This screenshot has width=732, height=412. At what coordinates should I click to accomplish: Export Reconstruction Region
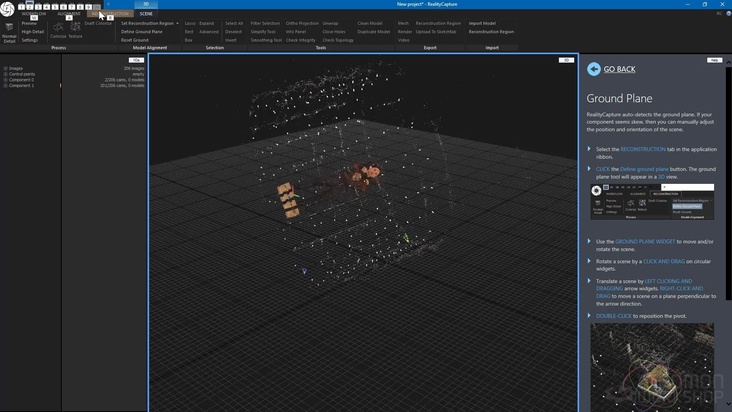(x=438, y=23)
